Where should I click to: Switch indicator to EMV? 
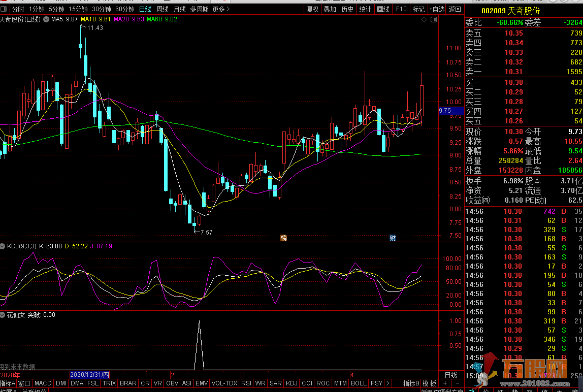(202, 383)
